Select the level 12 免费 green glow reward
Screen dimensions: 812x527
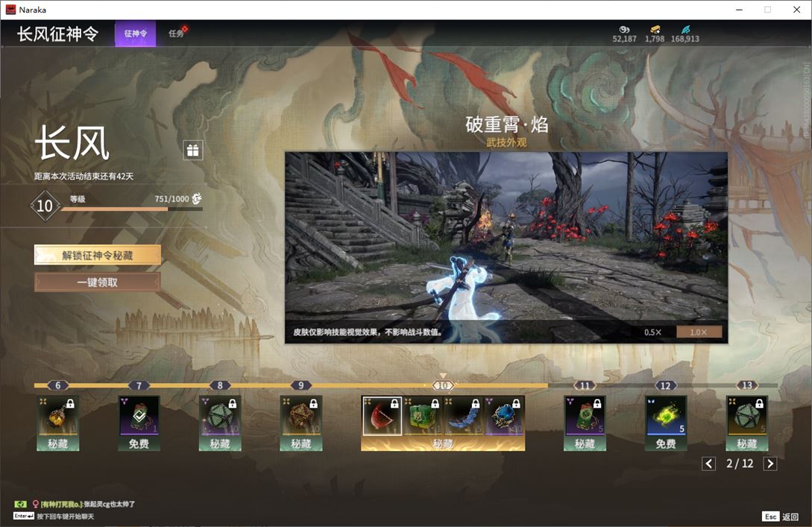(x=665, y=416)
